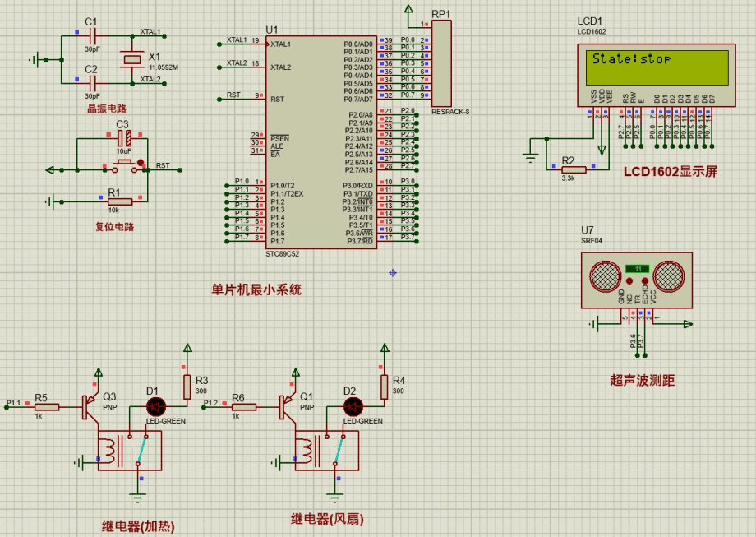Click the R5 1k resistor

click(47, 406)
